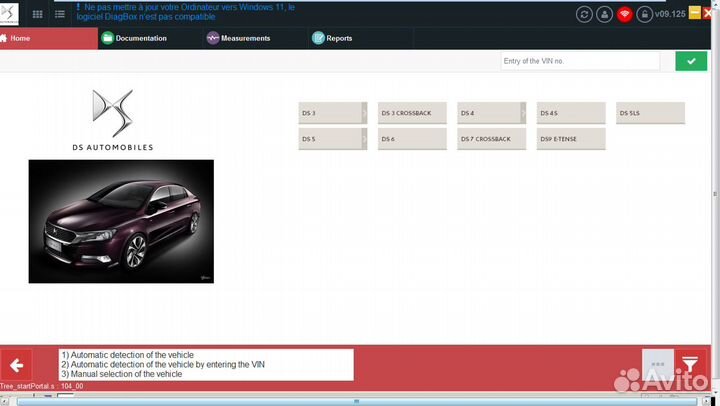Select the DS 3 CROSSBACK vehicle
The image size is (720, 406).
click(x=412, y=113)
